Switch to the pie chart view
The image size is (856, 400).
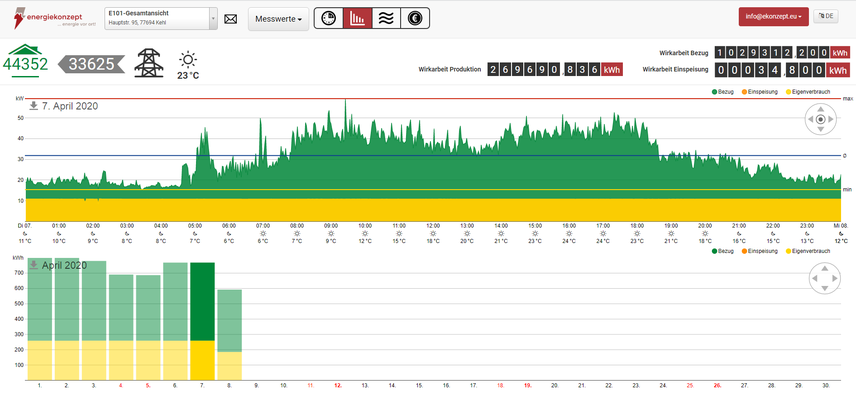tap(329, 18)
